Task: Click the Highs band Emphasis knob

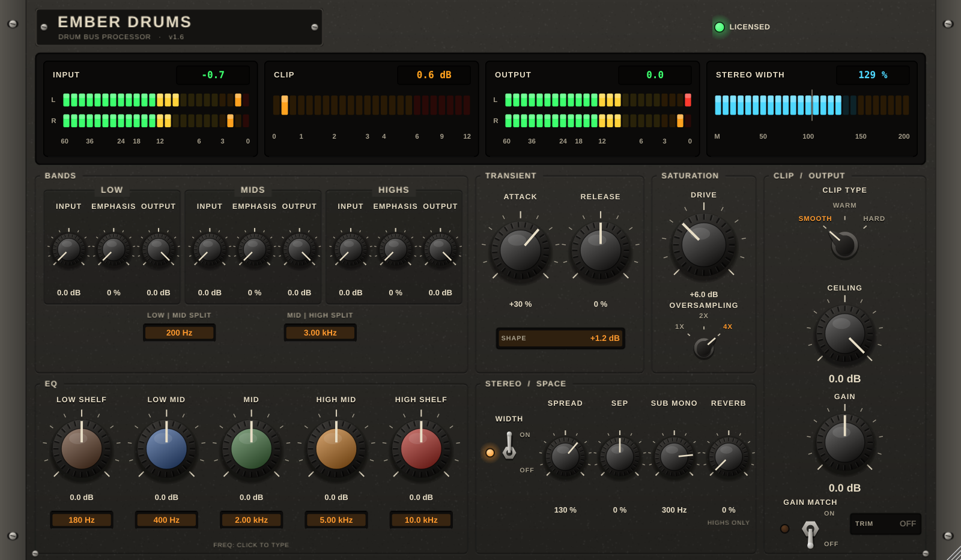Action: [x=395, y=250]
